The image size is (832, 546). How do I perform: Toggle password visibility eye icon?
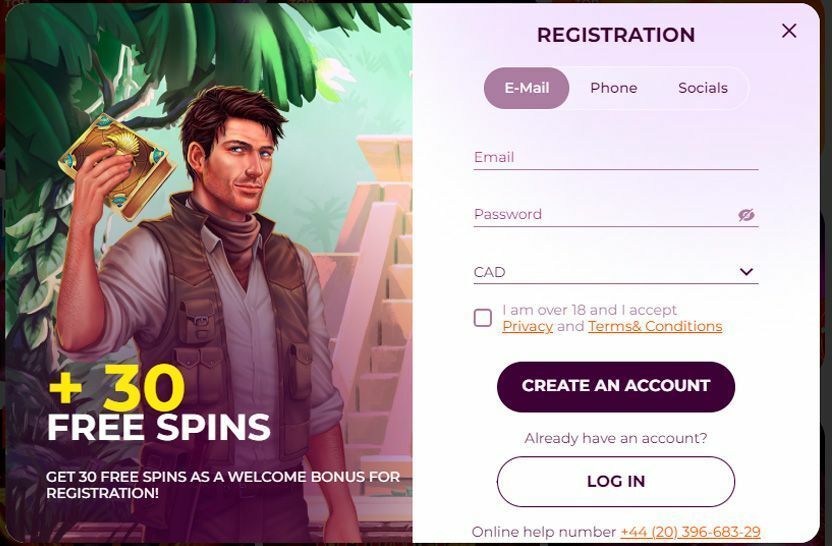746,215
